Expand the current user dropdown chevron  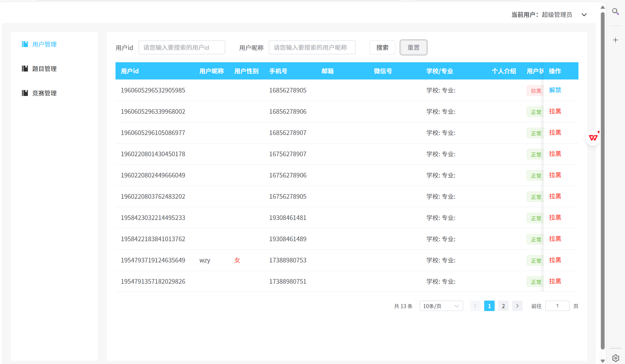[x=584, y=15]
